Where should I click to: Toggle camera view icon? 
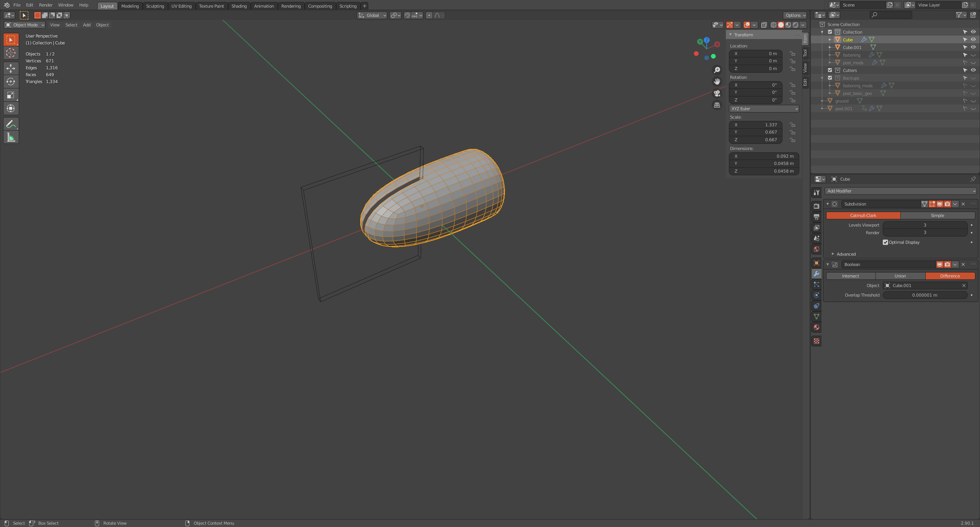tap(717, 93)
